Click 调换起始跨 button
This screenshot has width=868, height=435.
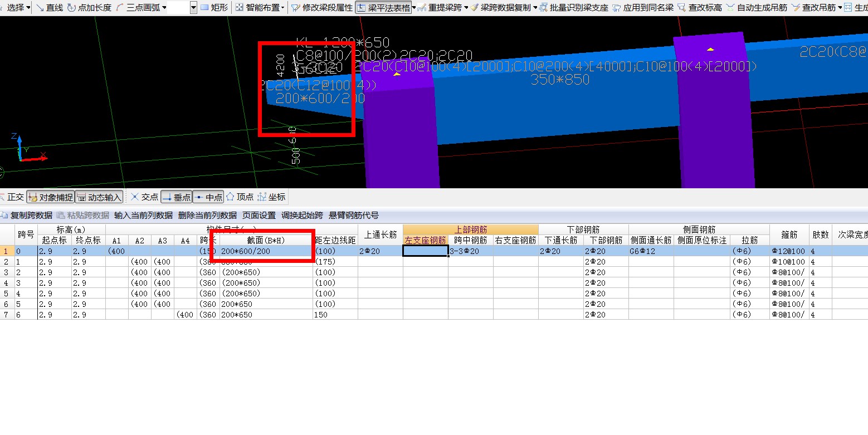(302, 216)
